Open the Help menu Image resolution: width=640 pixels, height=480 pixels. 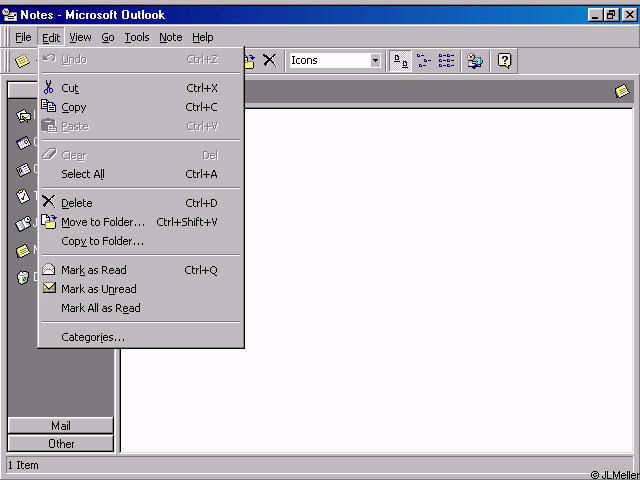tap(203, 38)
